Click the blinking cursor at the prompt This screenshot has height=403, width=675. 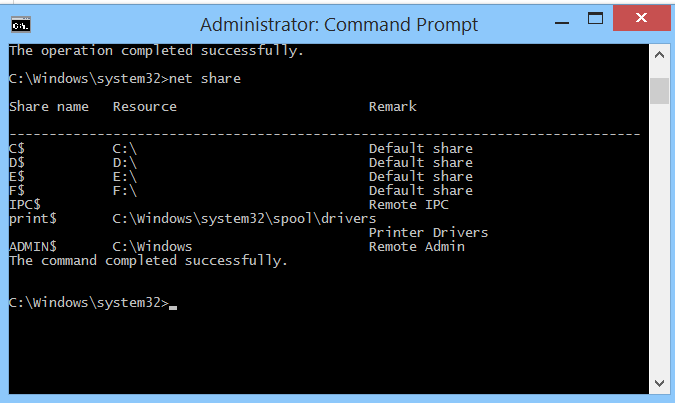(173, 307)
